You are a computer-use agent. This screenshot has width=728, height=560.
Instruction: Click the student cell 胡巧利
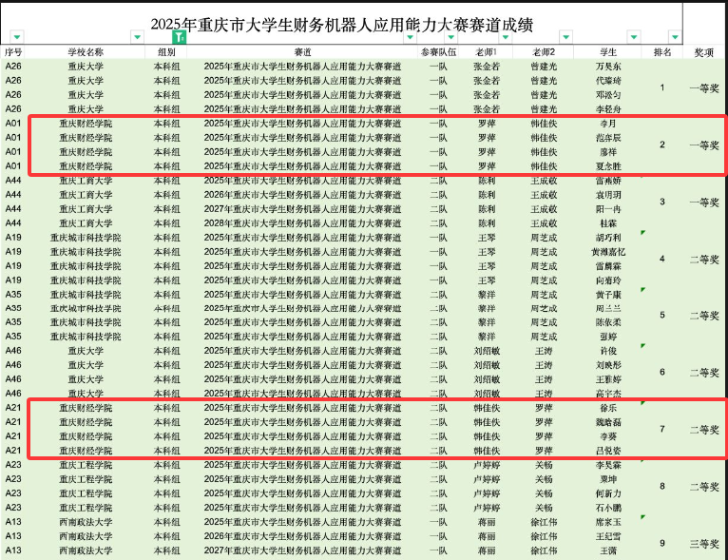coord(607,238)
